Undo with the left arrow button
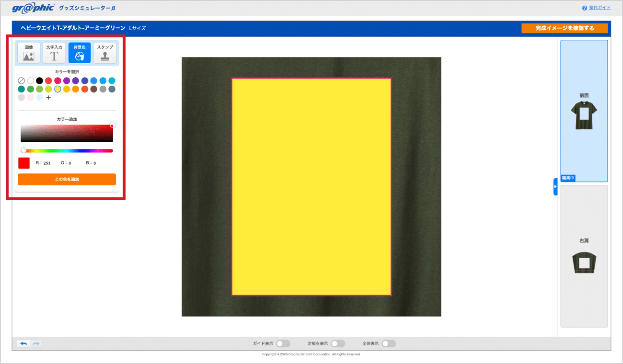This screenshot has width=623, height=364. (23, 343)
